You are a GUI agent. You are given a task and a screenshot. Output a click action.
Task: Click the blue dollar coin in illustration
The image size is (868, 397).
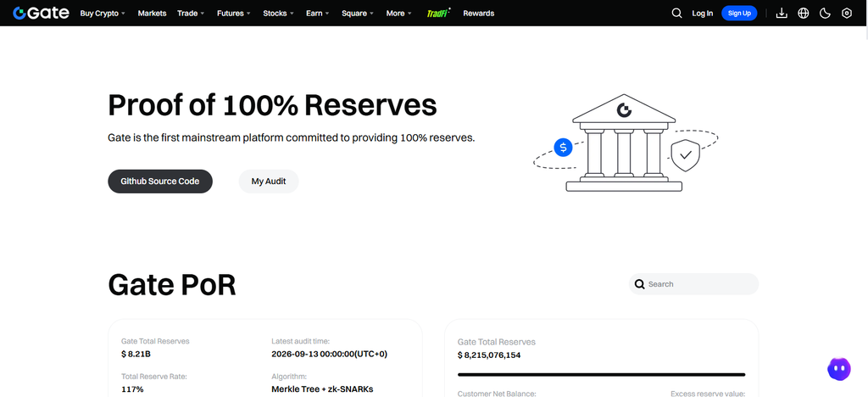pyautogui.click(x=563, y=148)
